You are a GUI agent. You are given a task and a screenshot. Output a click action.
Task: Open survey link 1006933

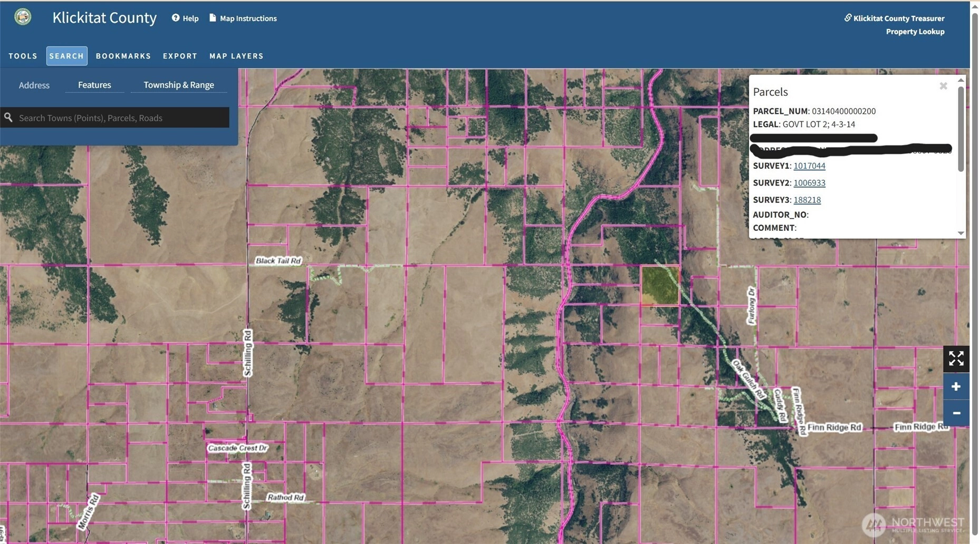[x=809, y=183]
